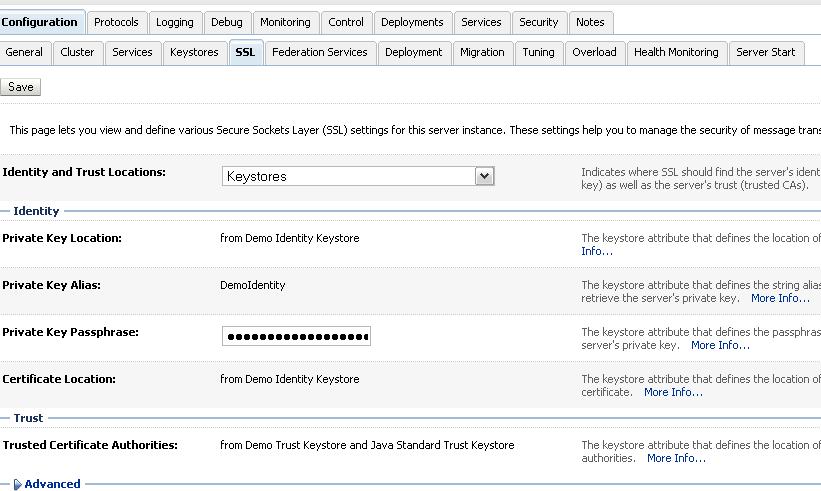821x491 pixels.
Task: Open the Logging tab
Action: [x=175, y=22]
